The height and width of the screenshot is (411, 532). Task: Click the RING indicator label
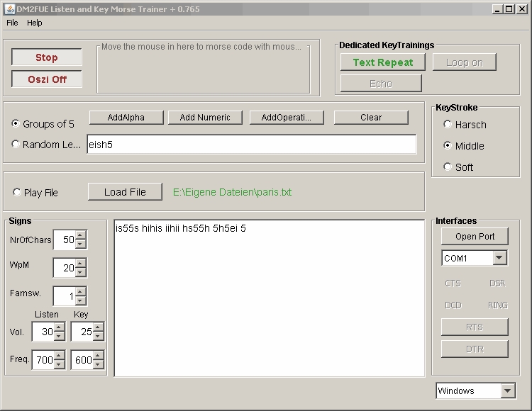[498, 305]
